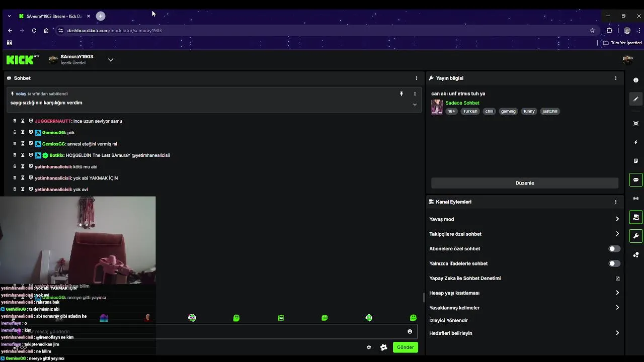The height and width of the screenshot is (362, 644).
Task: Click the chat identity badge icon
Action: (384, 347)
